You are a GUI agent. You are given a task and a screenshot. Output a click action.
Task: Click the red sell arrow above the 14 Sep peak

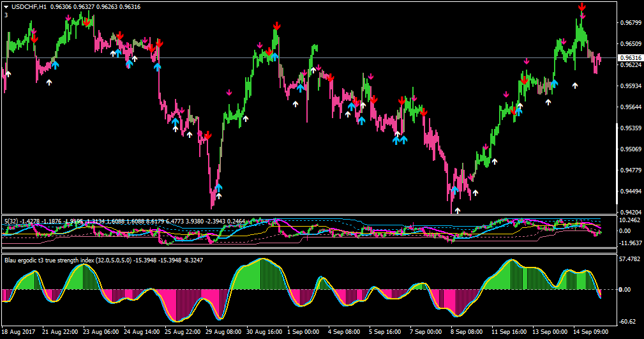582,6
